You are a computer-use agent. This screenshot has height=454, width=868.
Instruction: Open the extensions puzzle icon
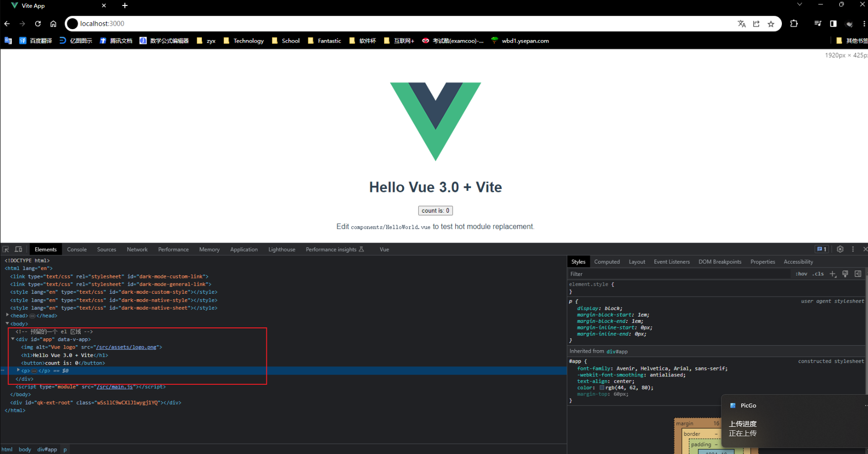tap(794, 24)
